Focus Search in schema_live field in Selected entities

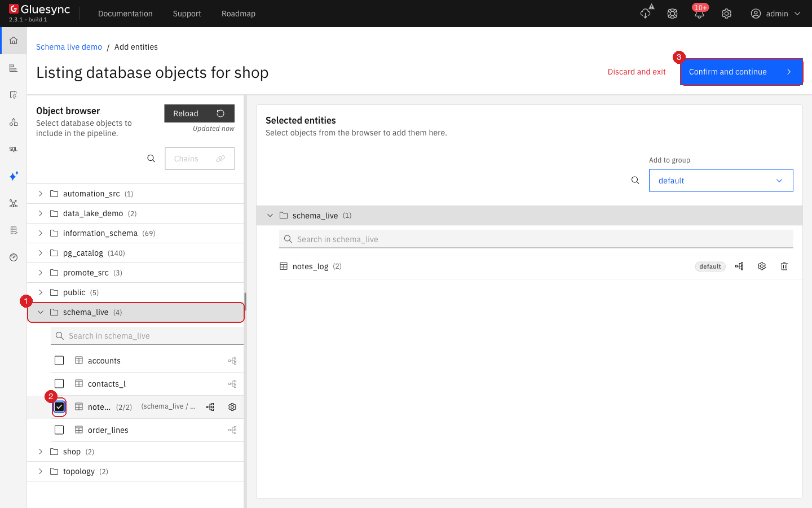tap(536, 239)
